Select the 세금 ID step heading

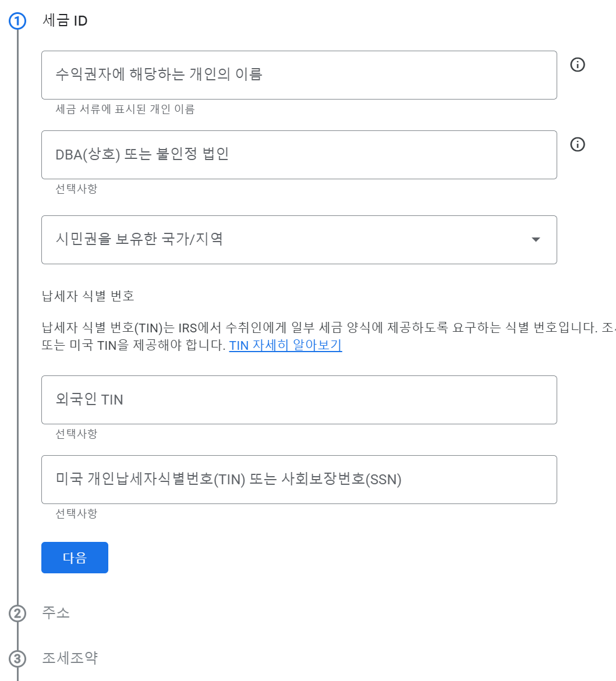click(x=65, y=20)
